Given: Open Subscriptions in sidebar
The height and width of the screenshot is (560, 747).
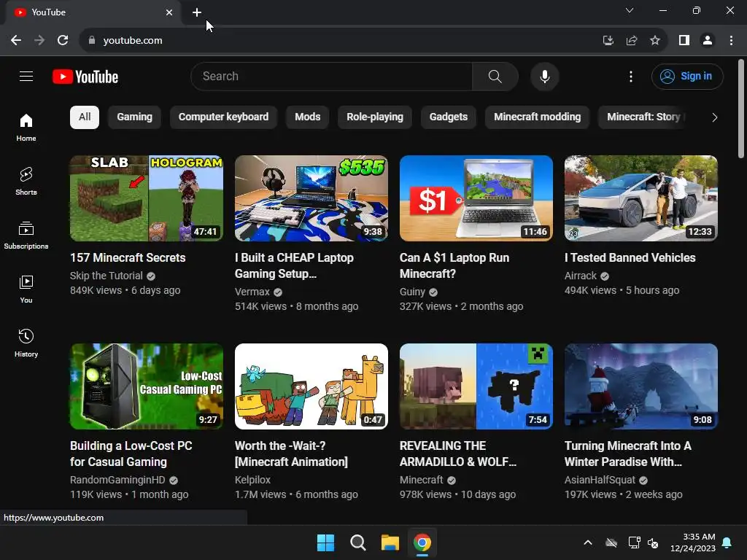Looking at the screenshot, I should pos(26,236).
